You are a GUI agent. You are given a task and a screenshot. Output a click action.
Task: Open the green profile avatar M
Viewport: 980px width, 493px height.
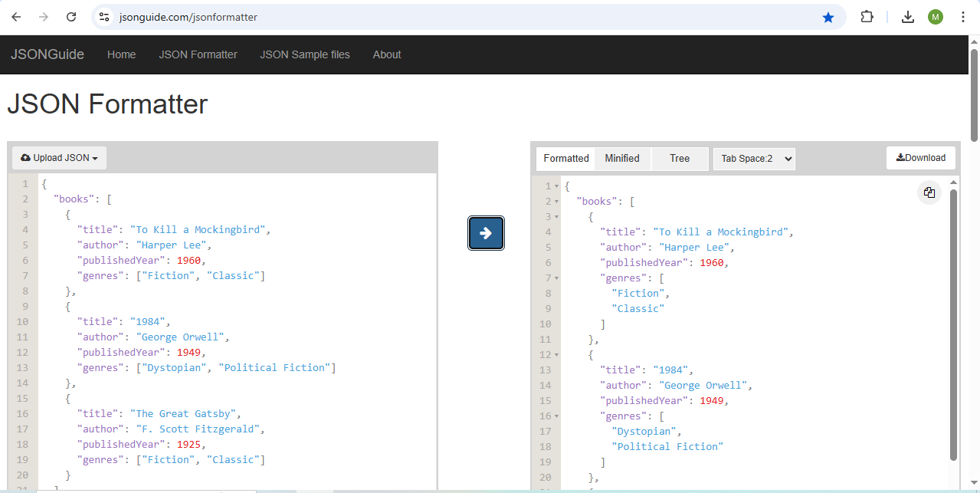point(936,17)
